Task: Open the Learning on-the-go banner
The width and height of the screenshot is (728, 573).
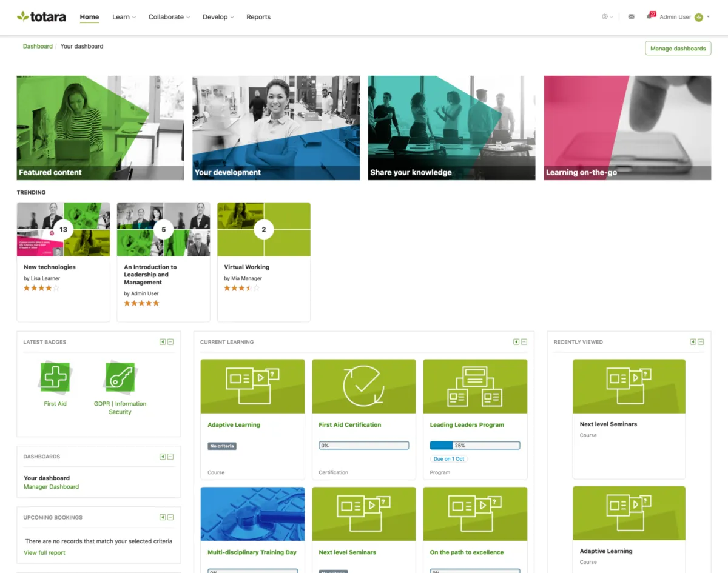Action: (627, 128)
